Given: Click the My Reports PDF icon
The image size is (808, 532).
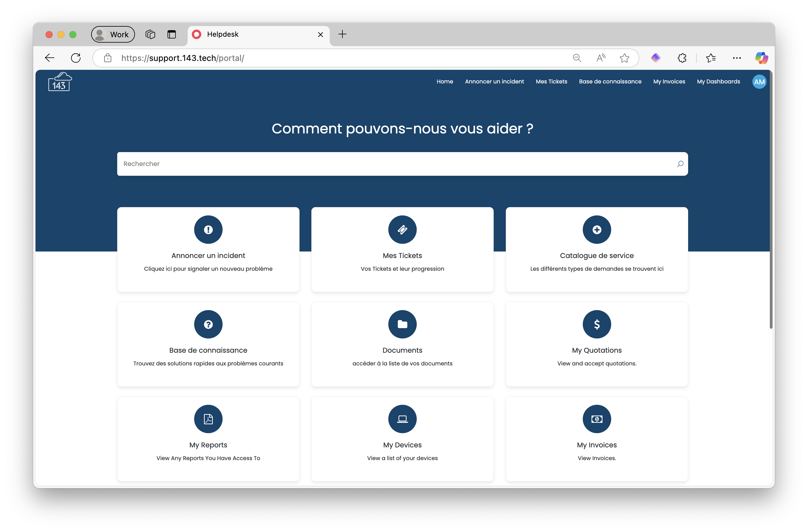Looking at the screenshot, I should [208, 419].
